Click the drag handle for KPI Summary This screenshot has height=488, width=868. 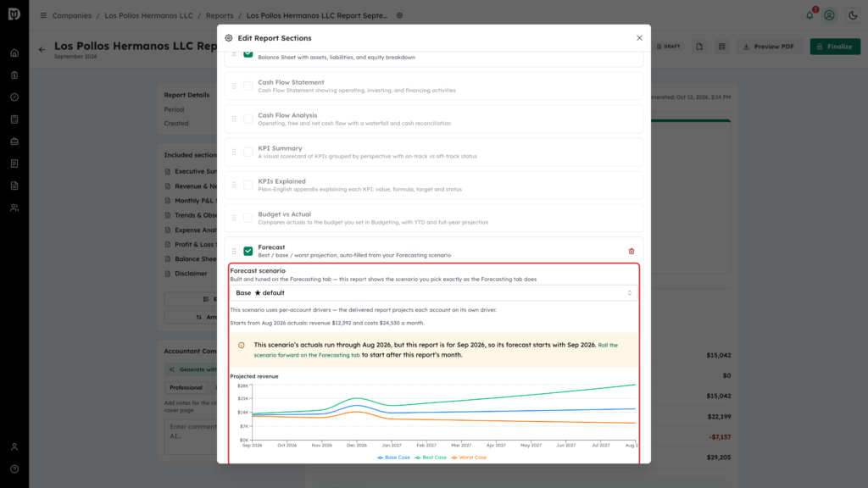point(234,152)
